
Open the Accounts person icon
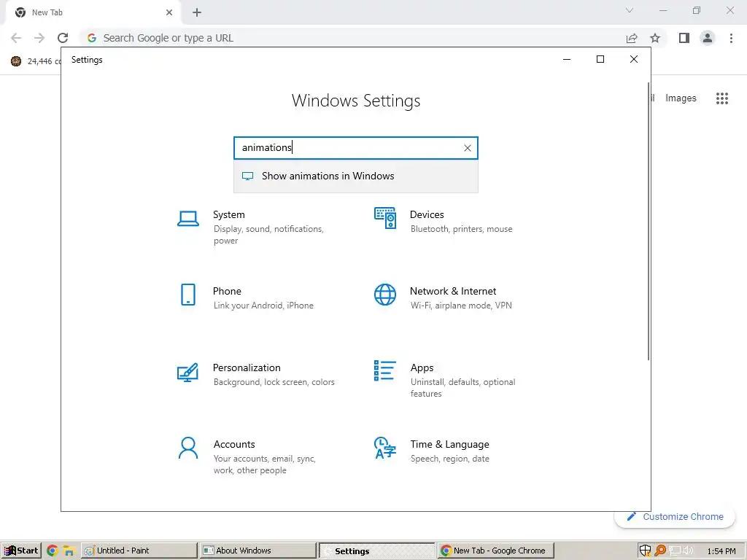point(188,448)
